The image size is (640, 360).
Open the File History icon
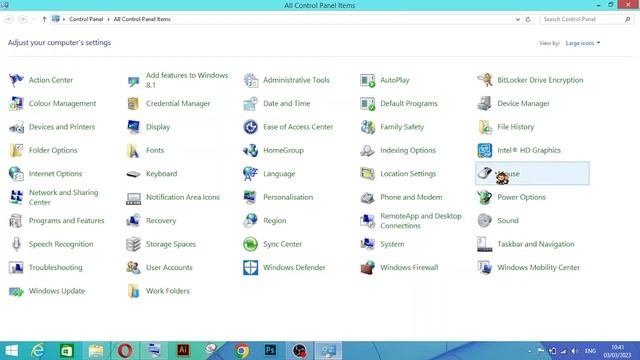(x=484, y=127)
